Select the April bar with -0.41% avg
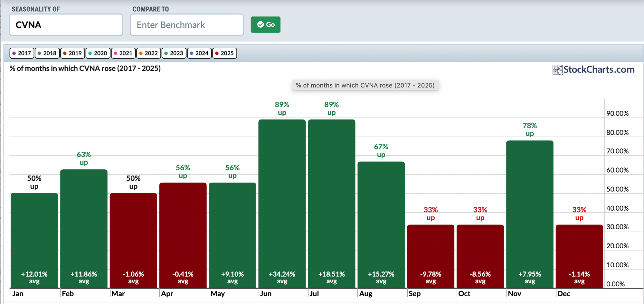This screenshot has height=304, width=644. coord(183,235)
